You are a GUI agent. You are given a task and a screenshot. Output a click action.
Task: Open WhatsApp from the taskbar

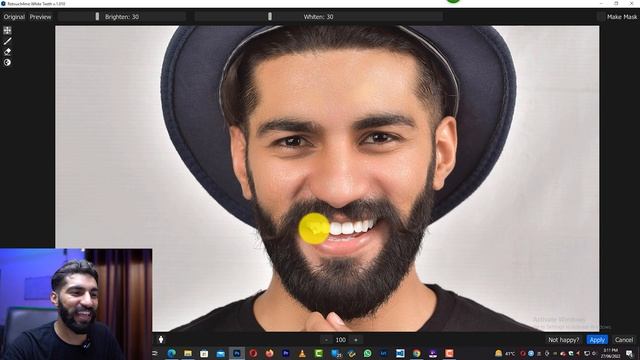pos(367,353)
